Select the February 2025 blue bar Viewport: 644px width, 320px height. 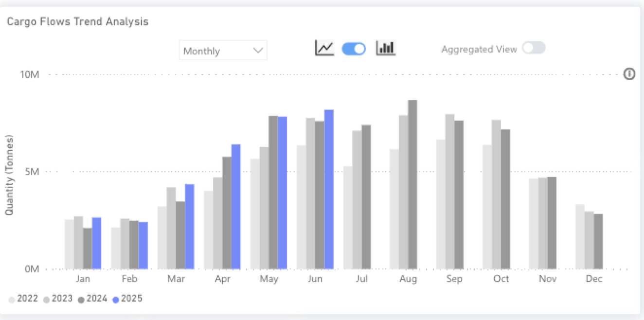pos(143,246)
